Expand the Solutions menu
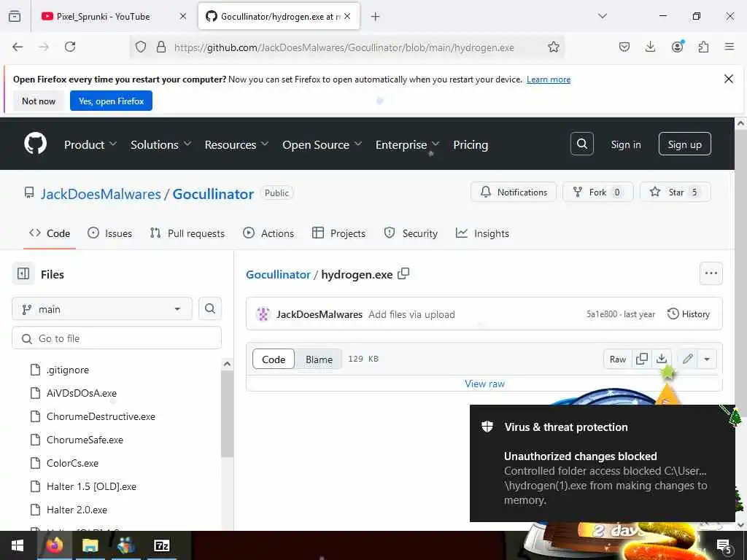Image resolution: width=747 pixels, height=560 pixels. pyautogui.click(x=160, y=144)
